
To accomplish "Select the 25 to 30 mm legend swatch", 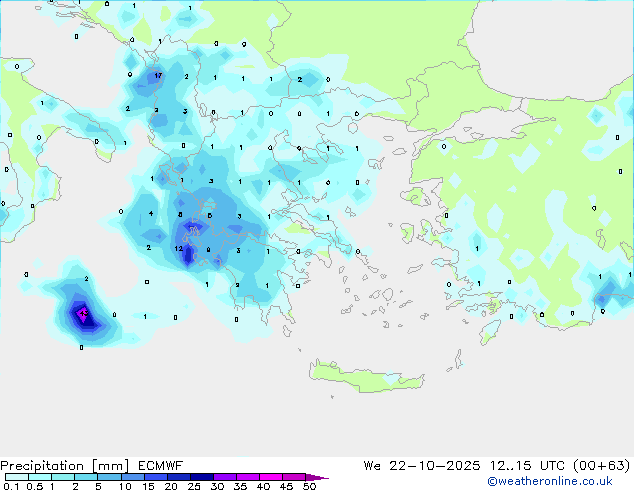I will [x=202, y=477].
